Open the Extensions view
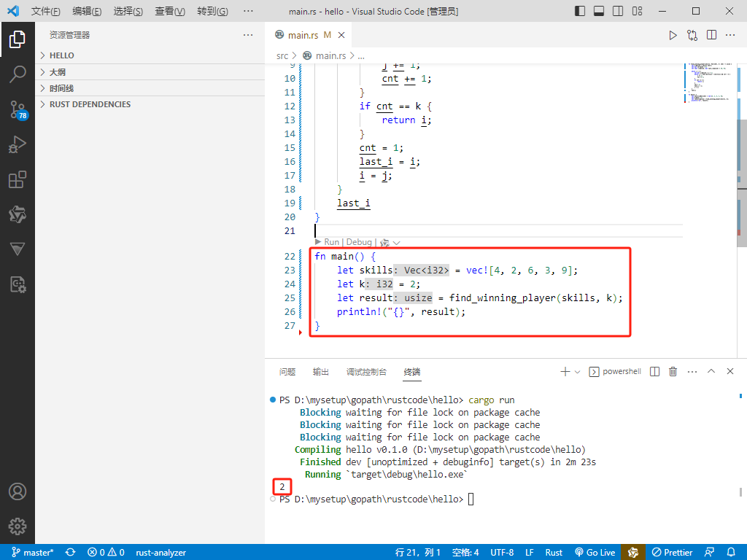The height and width of the screenshot is (560, 747). tap(18, 180)
